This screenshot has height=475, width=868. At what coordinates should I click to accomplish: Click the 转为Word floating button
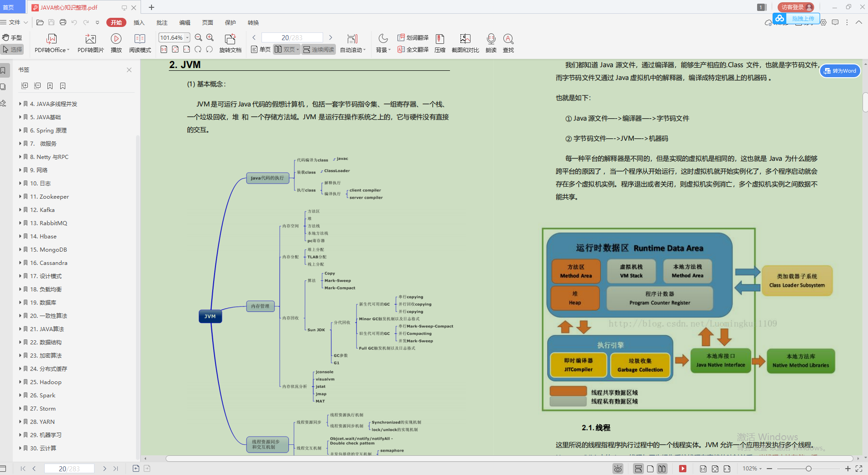[840, 71]
